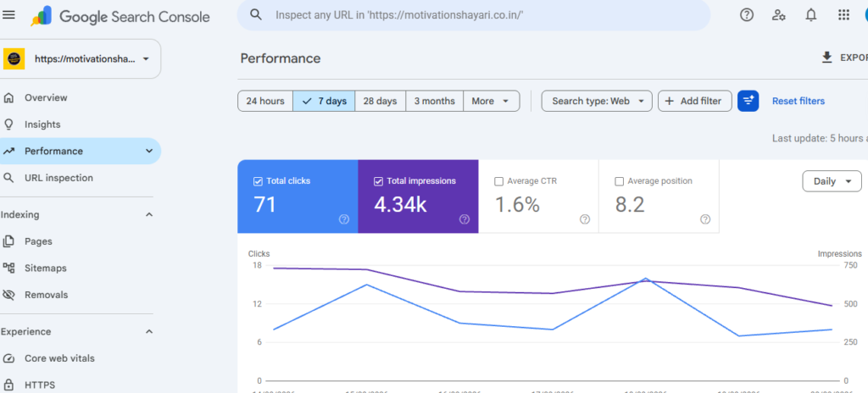
Task: Enable the Average position checkbox
Action: point(620,181)
